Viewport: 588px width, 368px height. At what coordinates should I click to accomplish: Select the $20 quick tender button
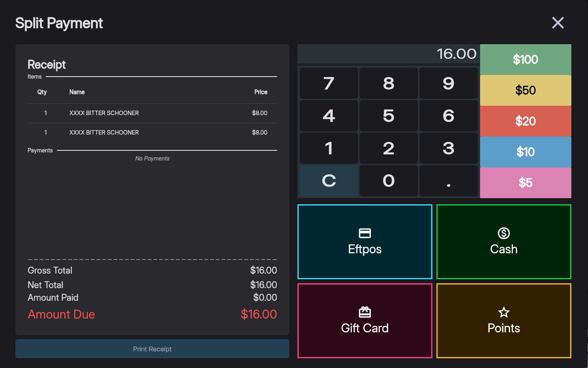coord(525,121)
